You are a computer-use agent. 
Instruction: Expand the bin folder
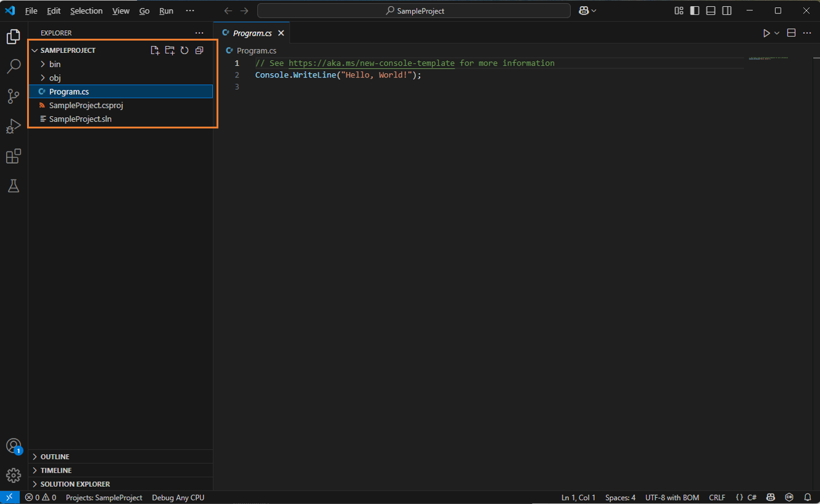[55, 64]
